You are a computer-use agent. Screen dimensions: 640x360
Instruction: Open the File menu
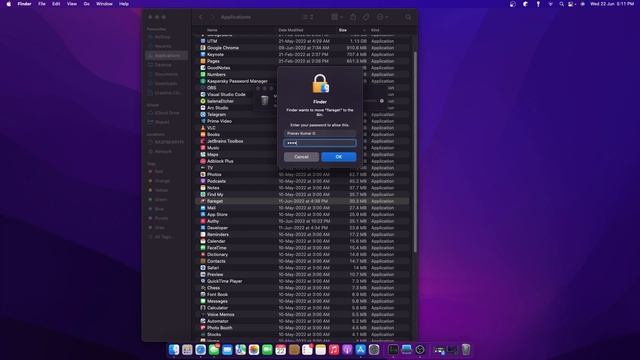point(42,4)
